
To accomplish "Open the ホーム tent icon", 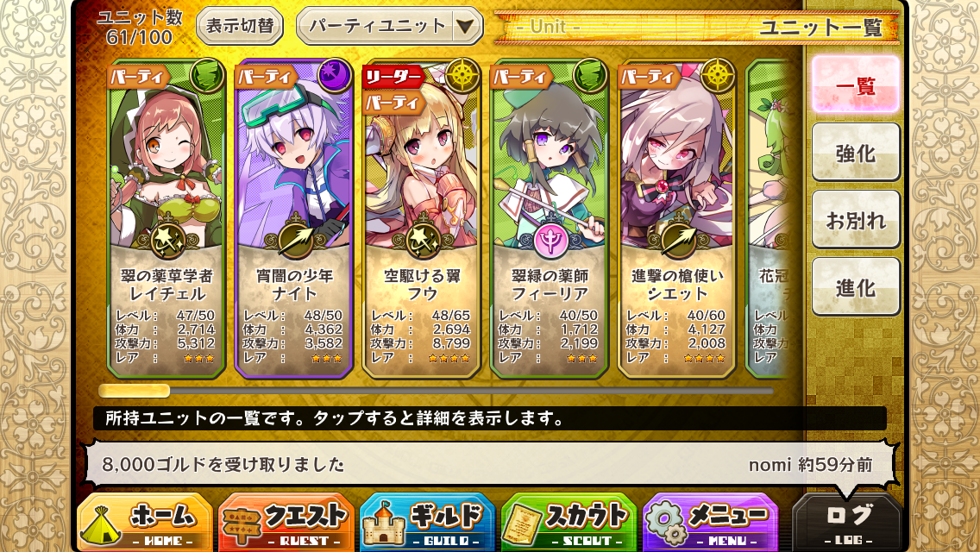I will tap(101, 524).
